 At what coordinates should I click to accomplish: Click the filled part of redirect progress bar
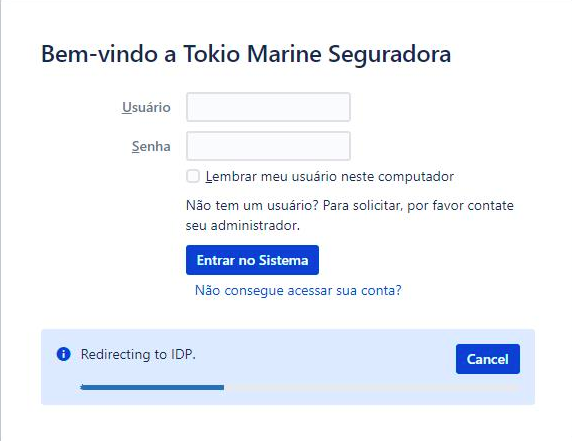pos(152,387)
